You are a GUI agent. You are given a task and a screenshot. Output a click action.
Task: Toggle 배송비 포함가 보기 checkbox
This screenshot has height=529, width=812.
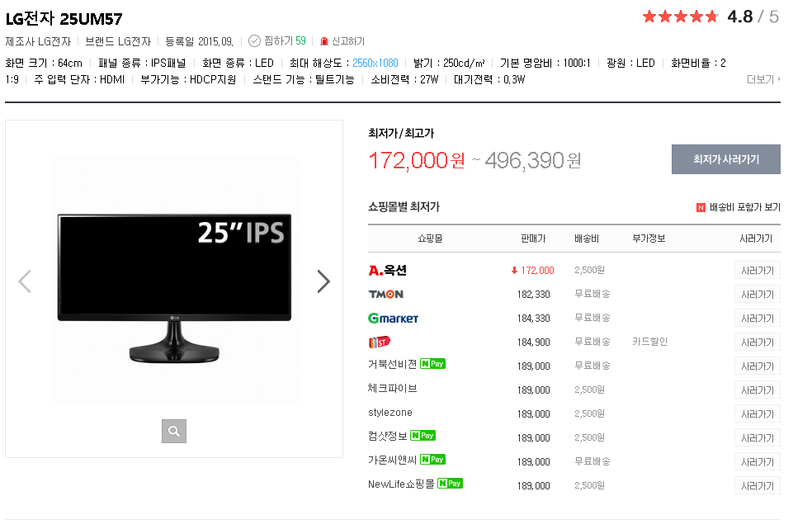click(x=701, y=208)
